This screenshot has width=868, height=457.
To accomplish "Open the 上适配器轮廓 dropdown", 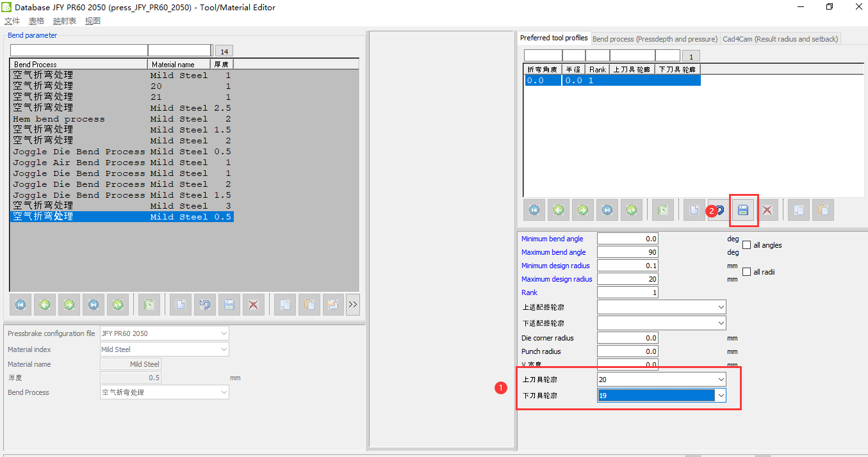I will pos(721,307).
